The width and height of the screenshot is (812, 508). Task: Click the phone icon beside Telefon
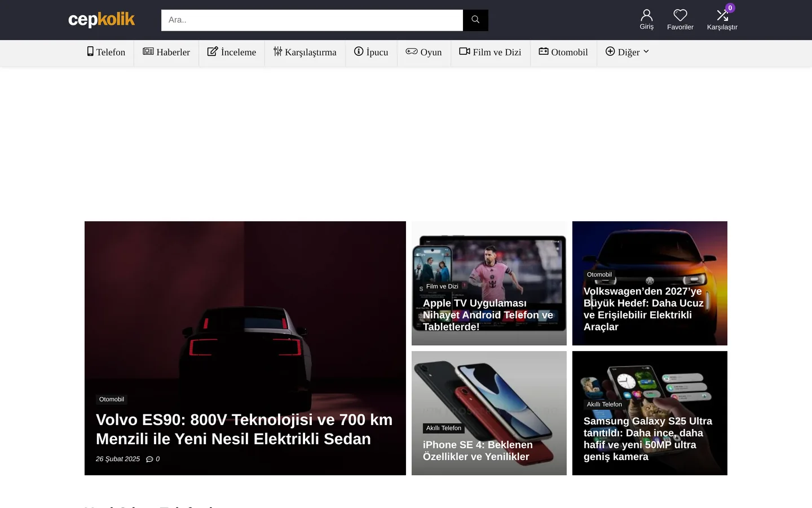(90, 51)
